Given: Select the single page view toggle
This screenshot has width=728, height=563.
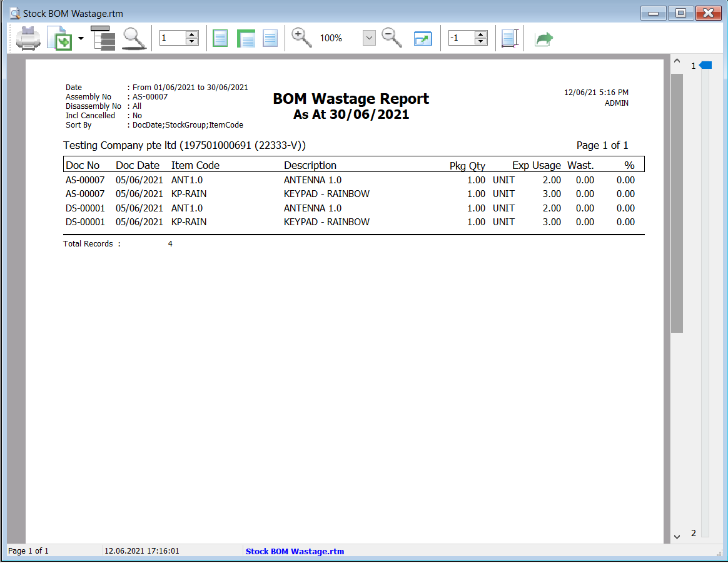Looking at the screenshot, I should click(x=220, y=38).
